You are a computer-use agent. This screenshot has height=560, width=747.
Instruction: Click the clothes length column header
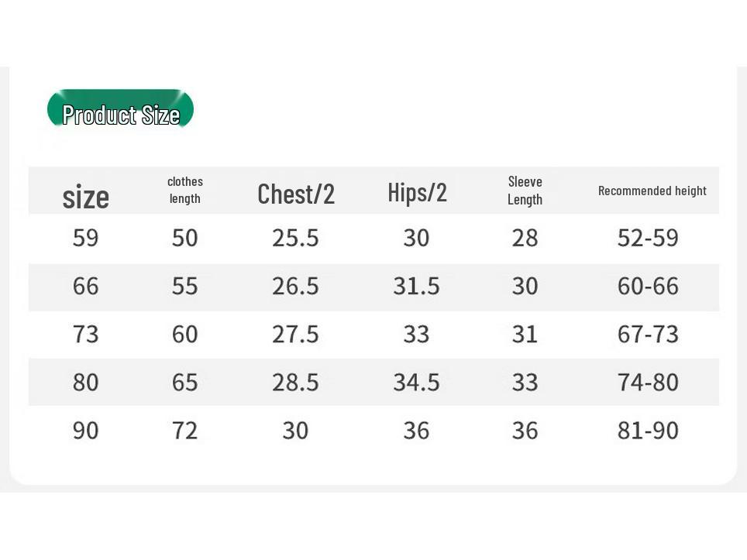pos(185,190)
